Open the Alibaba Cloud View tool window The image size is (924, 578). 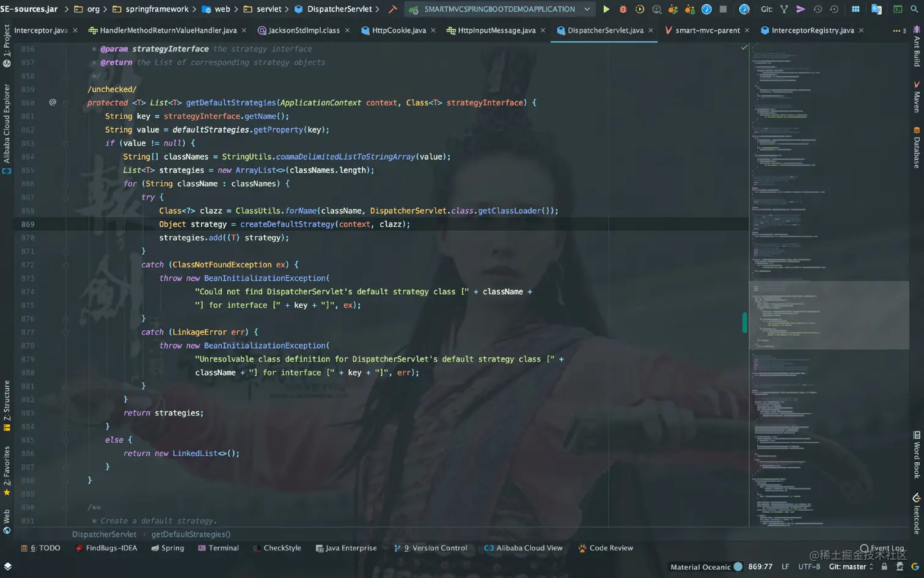[x=523, y=548]
